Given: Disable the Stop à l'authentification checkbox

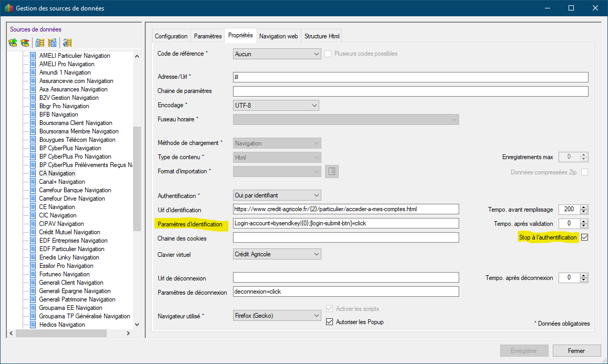Looking at the screenshot, I should (x=584, y=237).
